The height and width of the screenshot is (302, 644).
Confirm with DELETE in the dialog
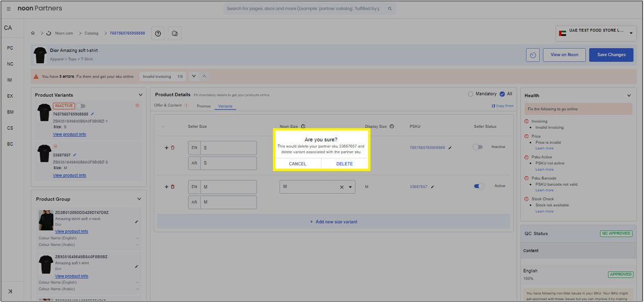345,164
